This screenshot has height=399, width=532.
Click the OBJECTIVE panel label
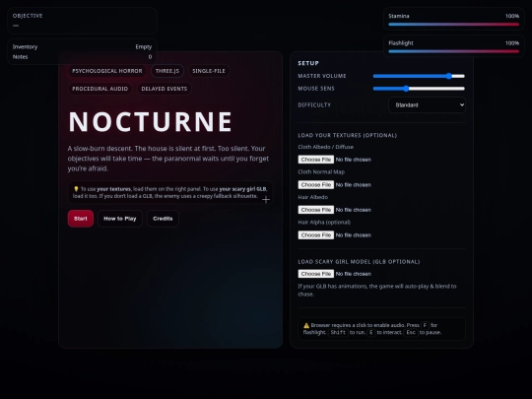click(28, 16)
